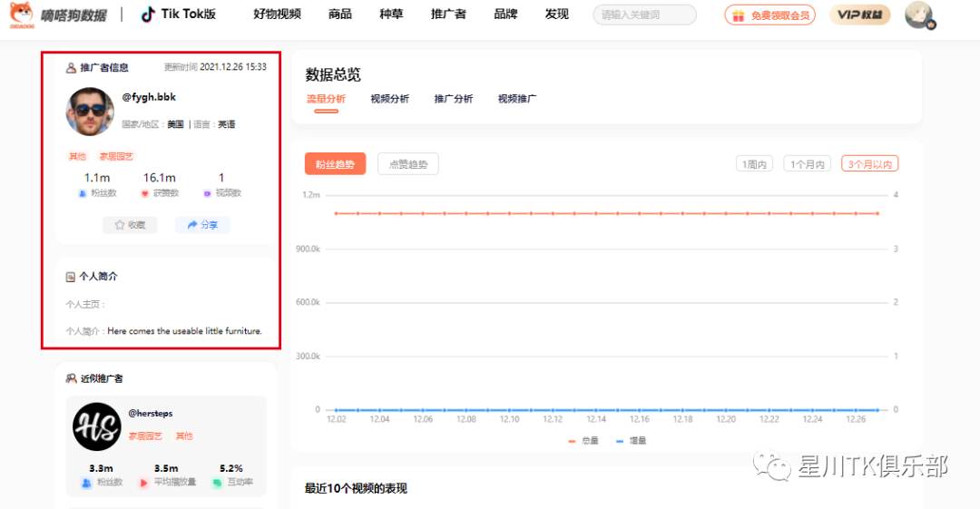Click the 收藏 star button

pos(130,224)
